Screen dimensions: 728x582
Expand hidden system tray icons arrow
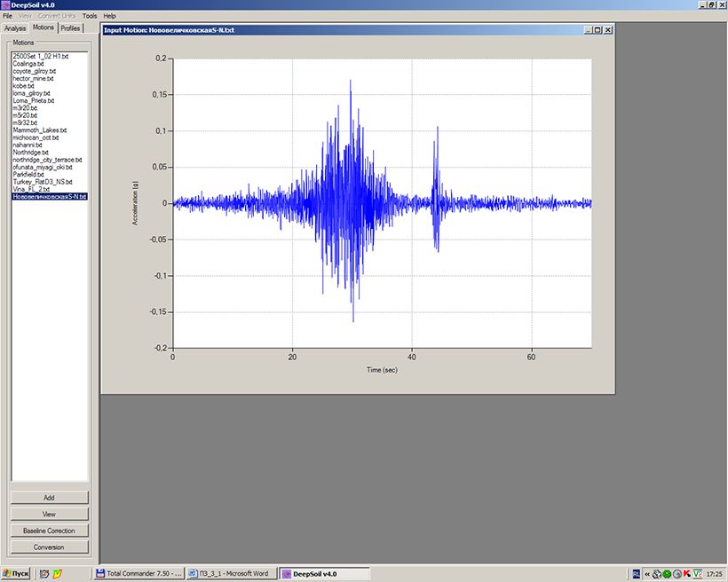[646, 574]
